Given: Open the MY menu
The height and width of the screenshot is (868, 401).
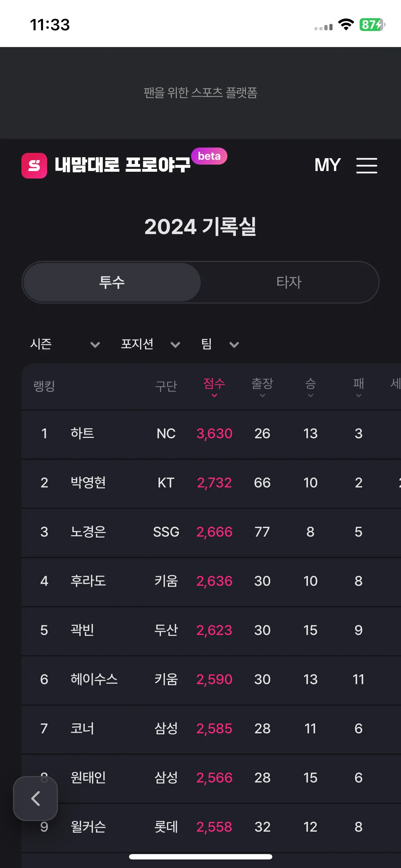Looking at the screenshot, I should tap(328, 165).
